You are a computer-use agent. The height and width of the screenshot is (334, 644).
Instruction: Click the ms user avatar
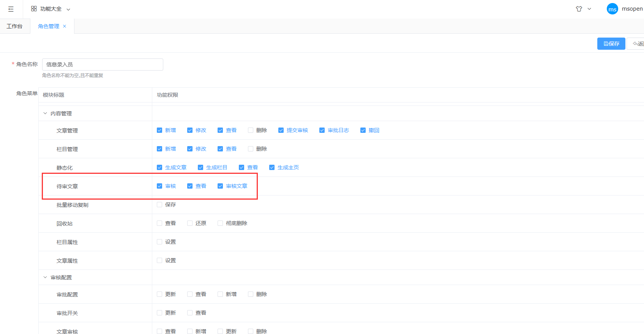point(612,9)
